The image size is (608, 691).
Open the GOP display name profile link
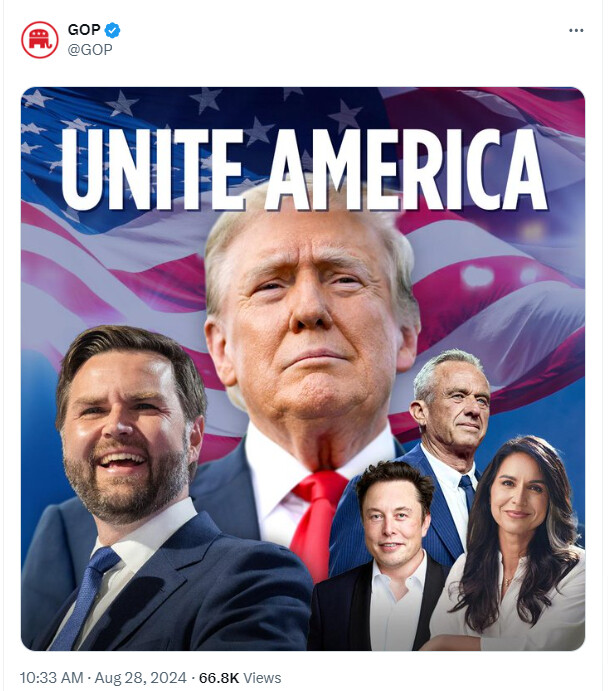click(84, 30)
